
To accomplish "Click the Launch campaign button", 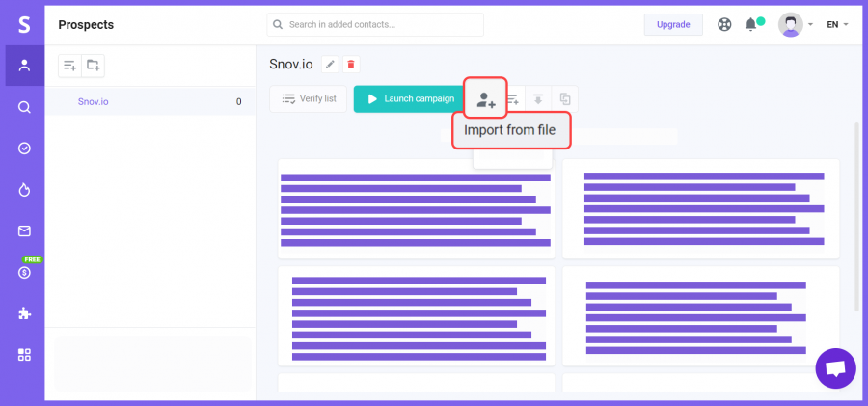I will coord(408,99).
